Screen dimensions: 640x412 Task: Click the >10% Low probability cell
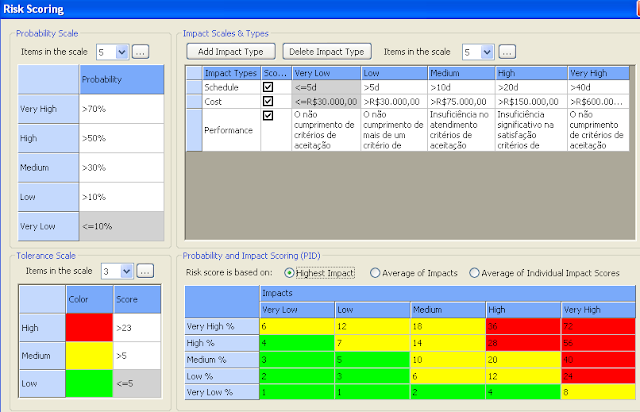click(122, 197)
